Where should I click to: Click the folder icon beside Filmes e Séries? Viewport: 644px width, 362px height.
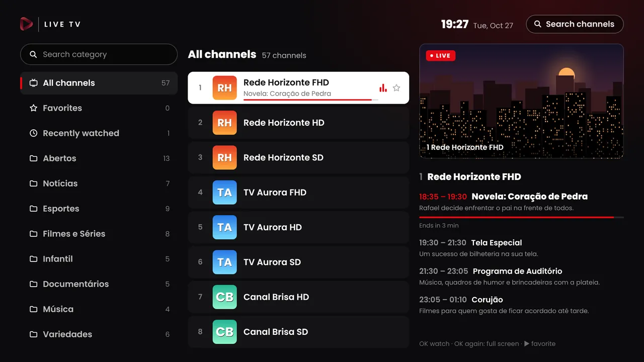(34, 234)
